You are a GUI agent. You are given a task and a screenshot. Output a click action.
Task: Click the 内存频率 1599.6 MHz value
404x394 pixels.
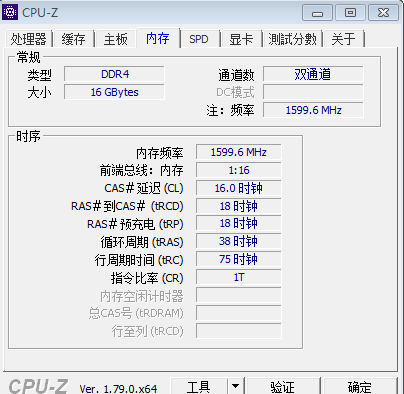click(x=239, y=152)
